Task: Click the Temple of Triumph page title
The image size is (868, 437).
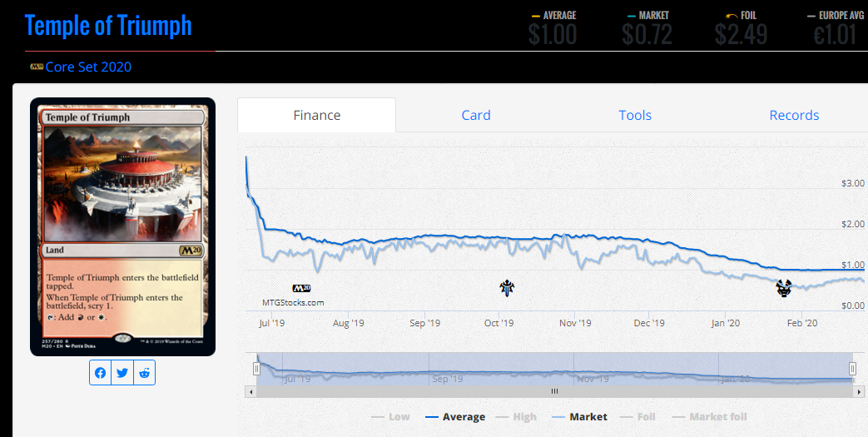Action: pos(108,26)
